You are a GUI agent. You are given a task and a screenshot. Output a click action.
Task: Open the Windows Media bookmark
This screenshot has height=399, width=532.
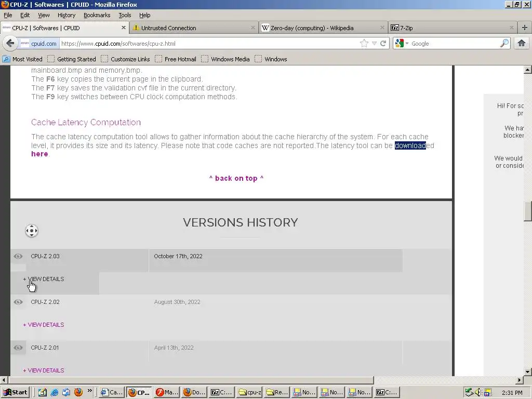tap(225, 59)
